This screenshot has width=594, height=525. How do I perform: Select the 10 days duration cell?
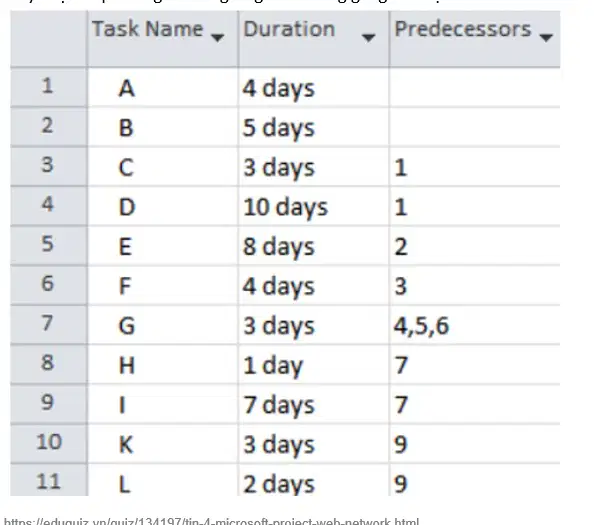[314, 206]
